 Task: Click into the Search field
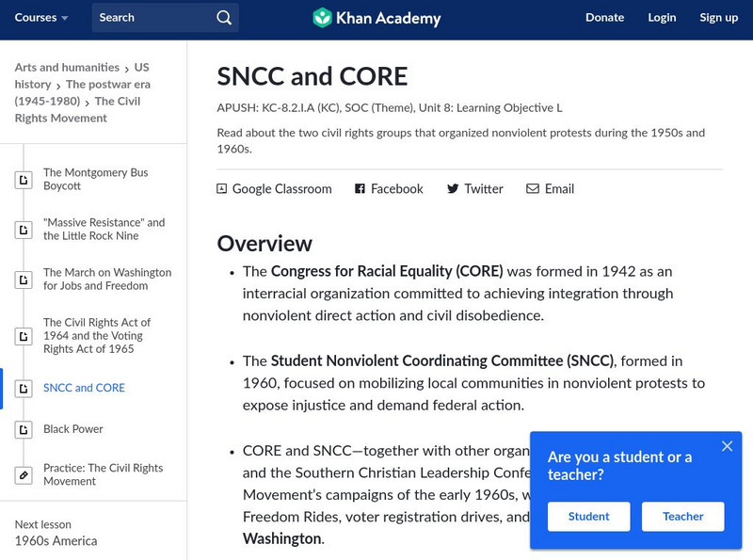coord(151,18)
